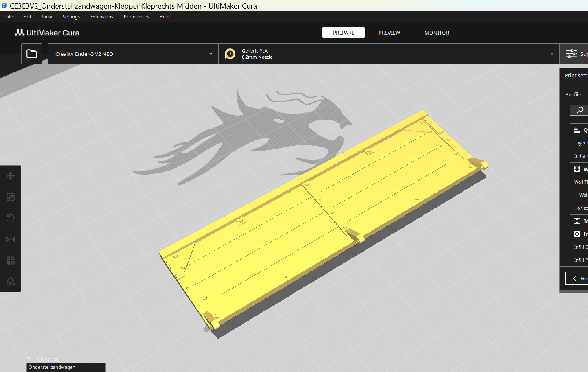Click the UltiMaker Cura logo
Image resolution: width=588 pixels, height=372 pixels.
point(47,33)
